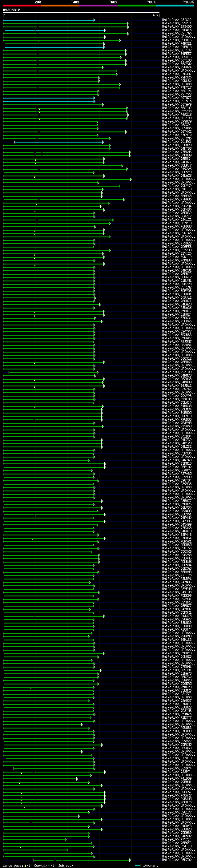Click the =100char. legend label

[x=150, y=866]
